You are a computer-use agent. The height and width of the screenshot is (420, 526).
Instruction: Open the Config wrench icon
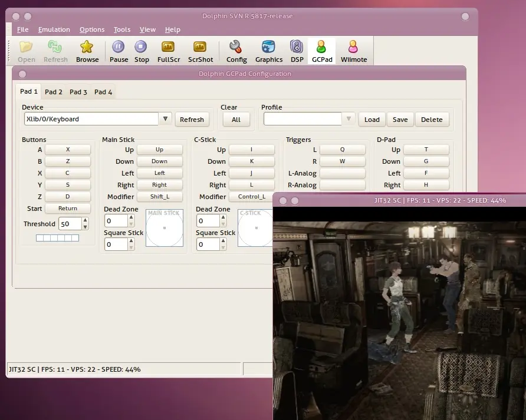236,51
